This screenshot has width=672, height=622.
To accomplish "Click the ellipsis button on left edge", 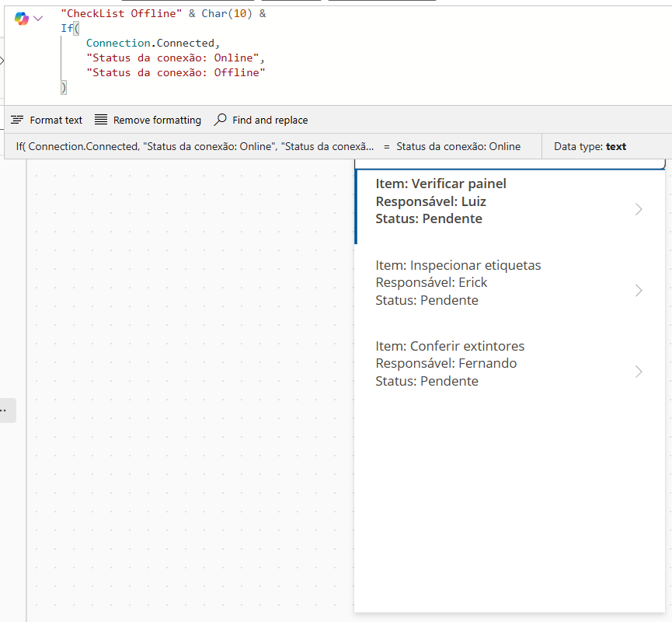I will pyautogui.click(x=6, y=410).
